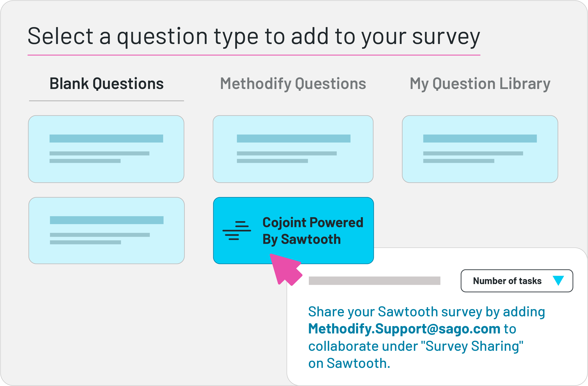
Task: Select the card beneath Methodify Questions tab
Action: point(293,149)
